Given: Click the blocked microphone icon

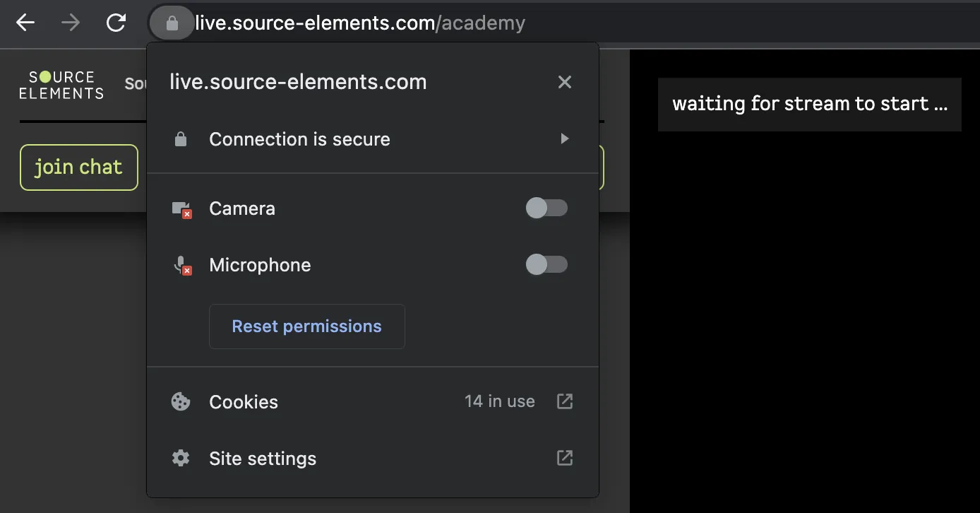Looking at the screenshot, I should point(182,265).
